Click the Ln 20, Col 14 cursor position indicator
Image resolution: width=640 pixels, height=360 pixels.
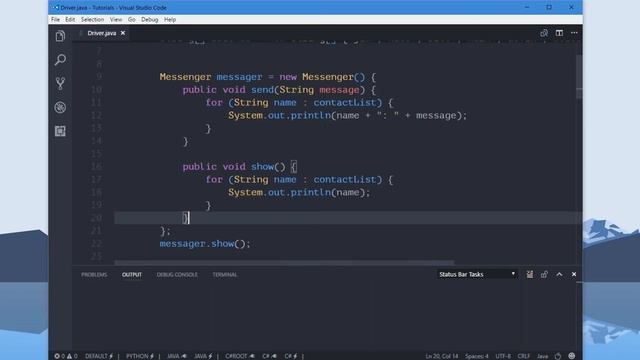click(x=442, y=356)
